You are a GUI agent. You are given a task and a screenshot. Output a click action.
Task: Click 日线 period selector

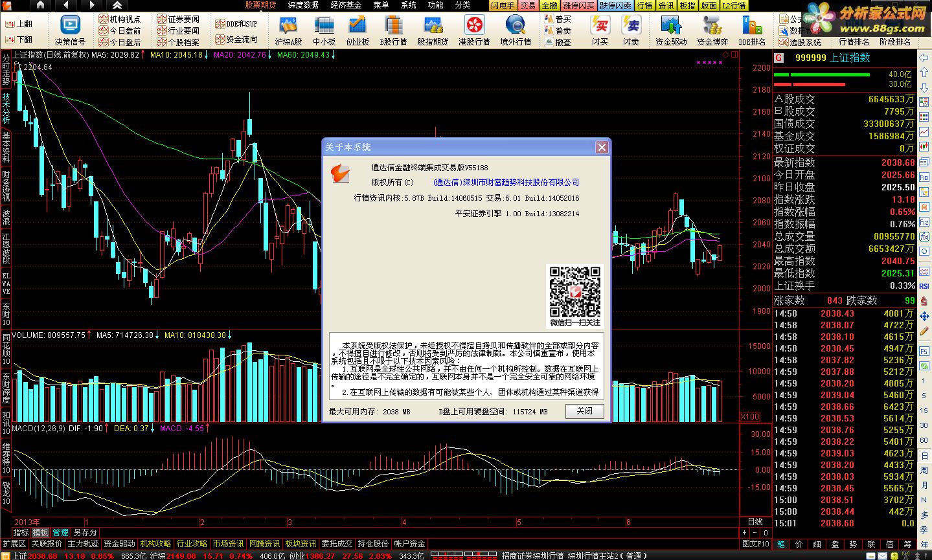coord(755,522)
